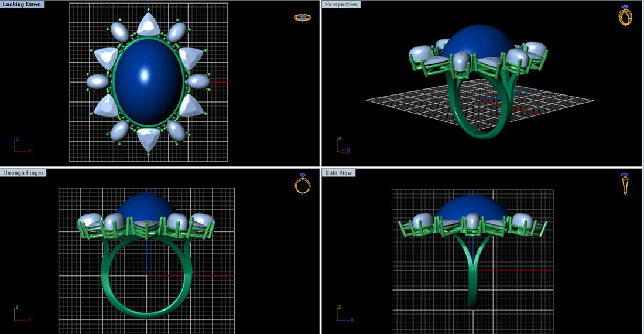Activate the Looking Down viewport title
The width and height of the screenshot is (644, 334).
click(22, 4)
